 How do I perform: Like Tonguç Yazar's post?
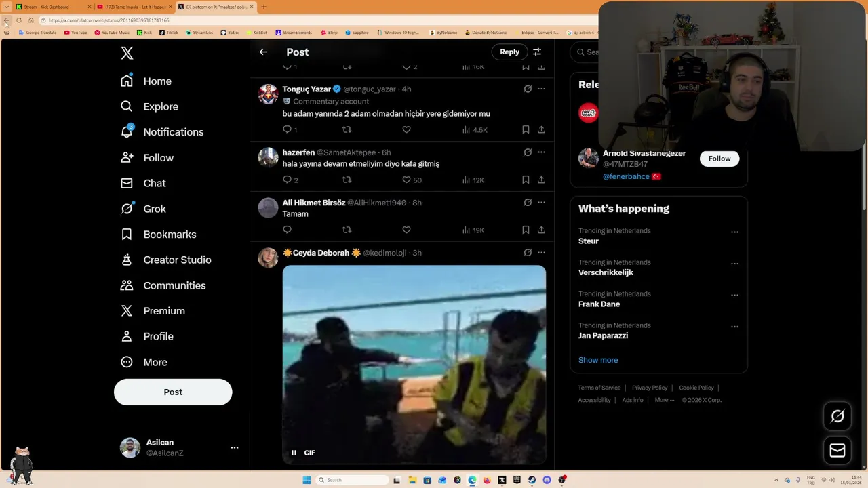click(x=406, y=129)
